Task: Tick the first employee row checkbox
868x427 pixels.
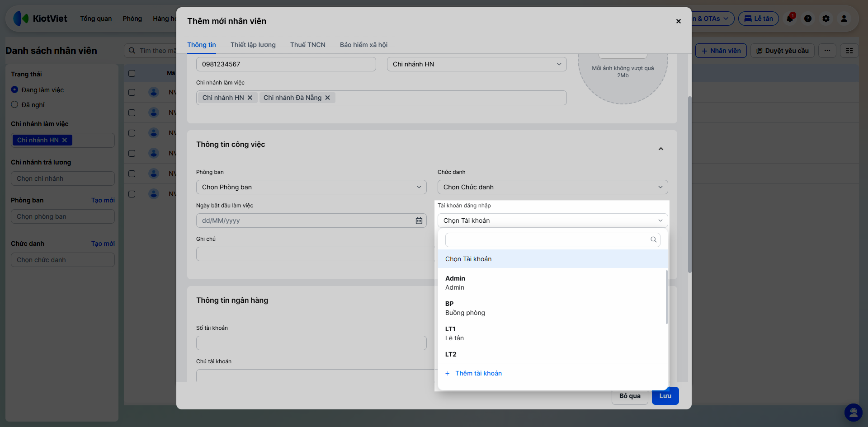Action: click(x=132, y=92)
